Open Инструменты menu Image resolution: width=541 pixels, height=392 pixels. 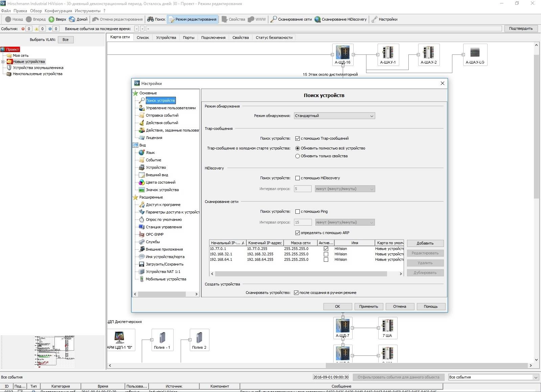click(88, 11)
